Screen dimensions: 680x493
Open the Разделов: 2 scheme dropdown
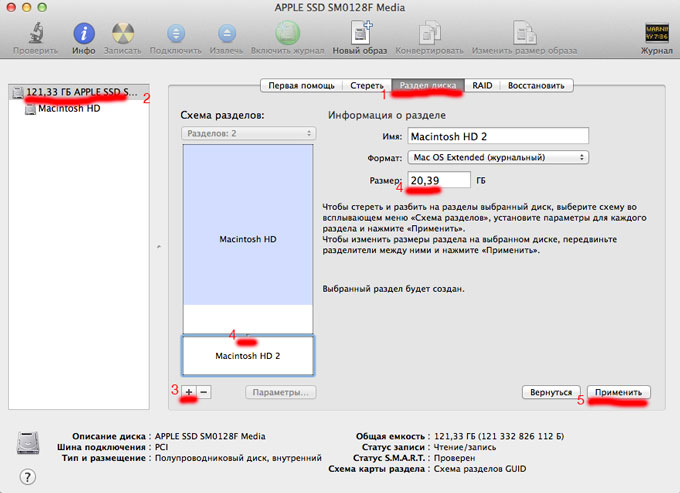coord(248,134)
